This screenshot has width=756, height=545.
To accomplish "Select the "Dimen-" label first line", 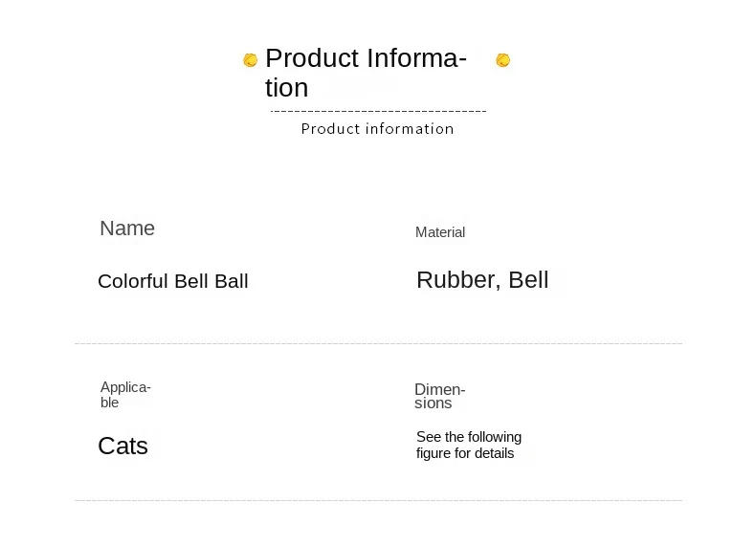I will [x=439, y=389].
